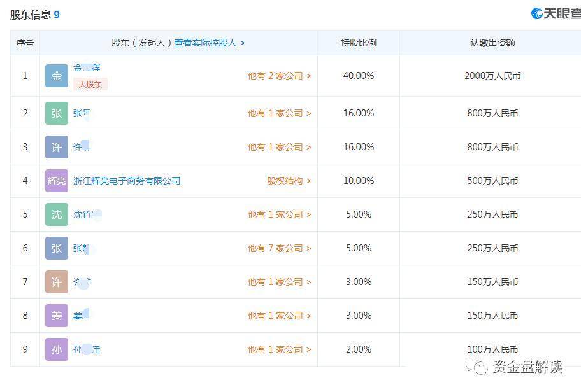Expand 他有 1 家公司 for row 7 许
This screenshot has height=392, width=581.
[280, 282]
